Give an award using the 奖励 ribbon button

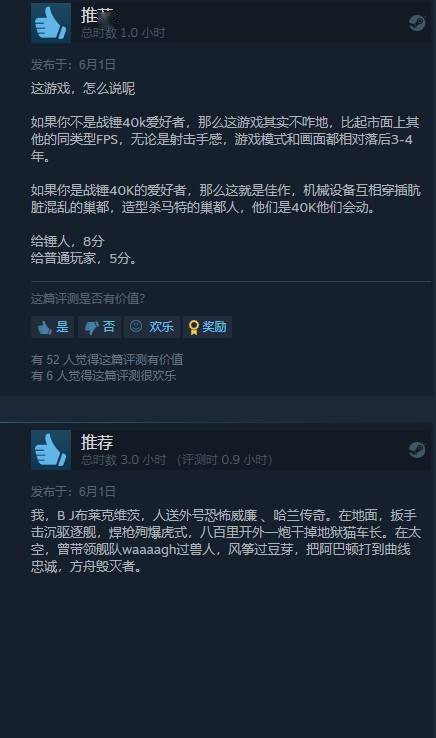click(207, 327)
